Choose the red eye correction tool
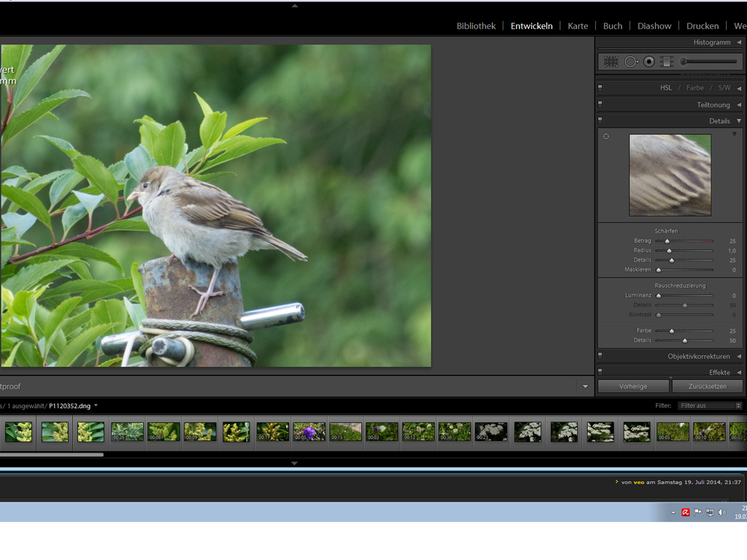Screen dimensions: 747x560 coord(649,62)
